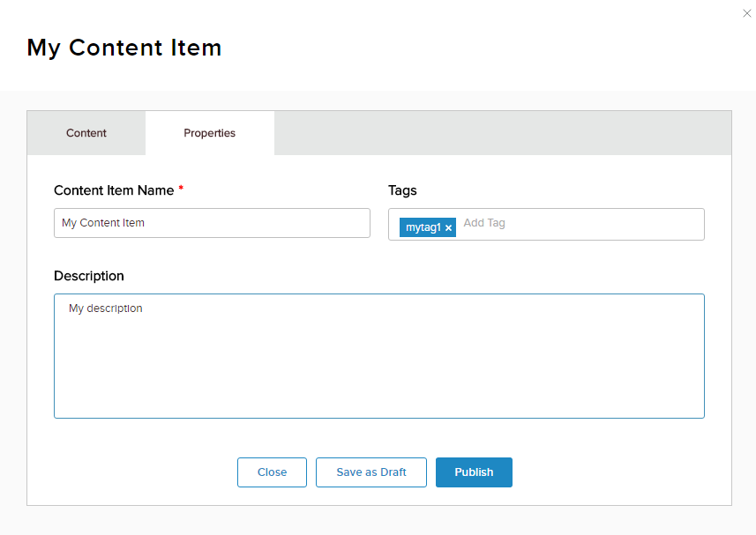Focus the Add Tag input

[529, 223]
